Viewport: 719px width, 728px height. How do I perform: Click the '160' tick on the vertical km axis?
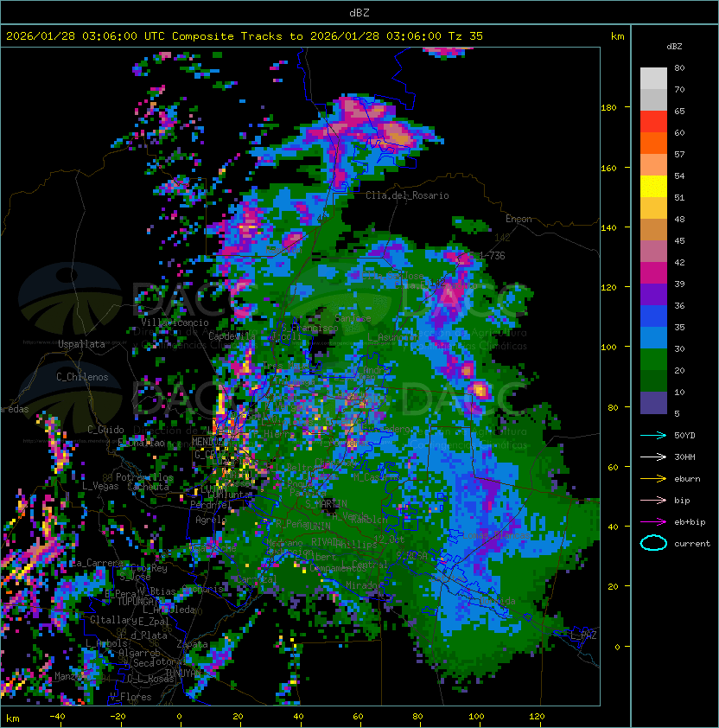pos(608,168)
